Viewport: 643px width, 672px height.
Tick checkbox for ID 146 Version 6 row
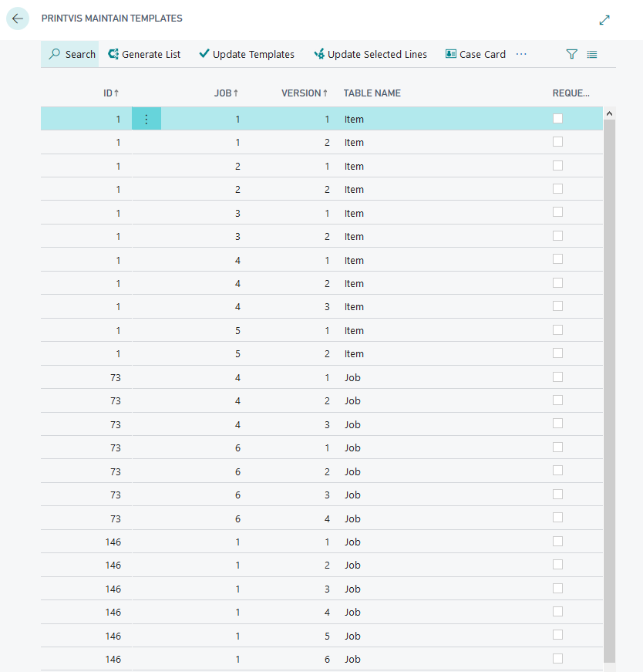pos(557,658)
